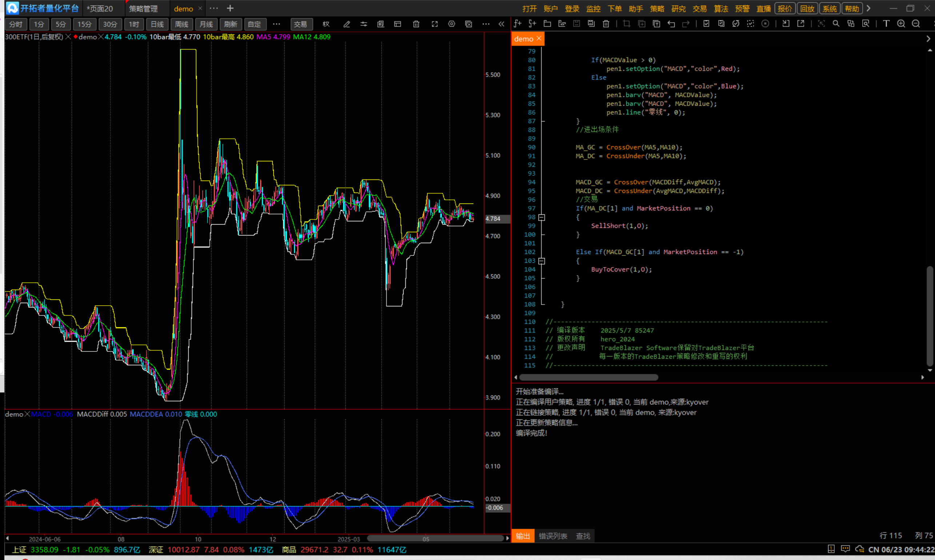The width and height of the screenshot is (935, 560).
Task: Click the export arrow icon in editor toolbar
Action: [800, 24]
